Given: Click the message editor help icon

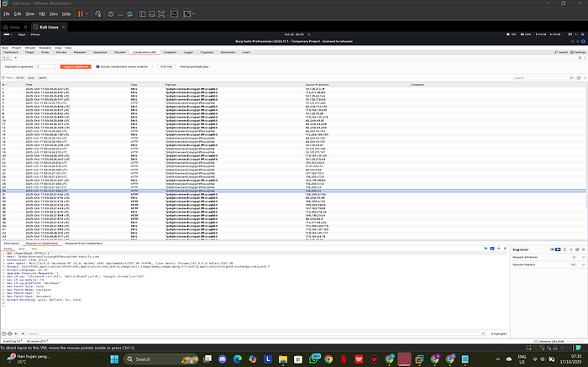Looking at the screenshot, I should [x=3, y=333].
